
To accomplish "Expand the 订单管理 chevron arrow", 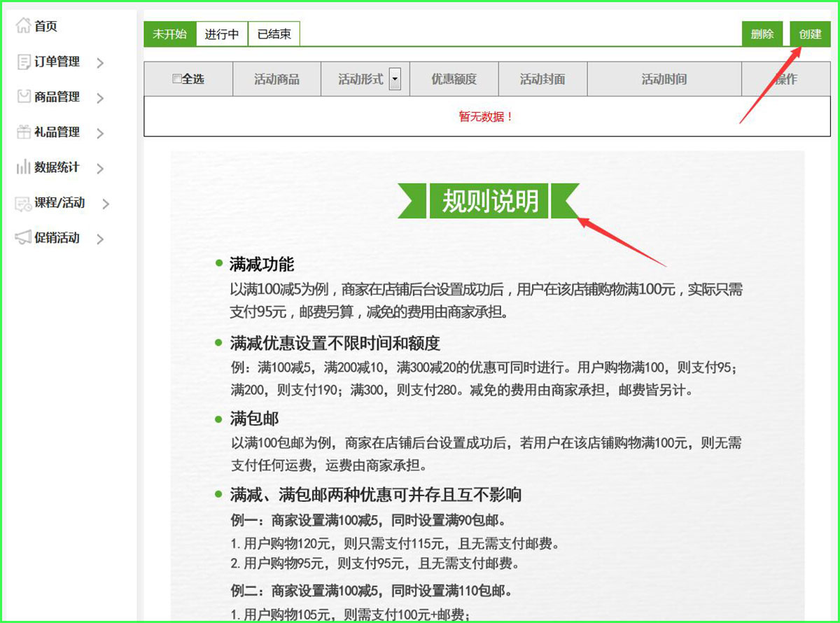I will 100,63.
